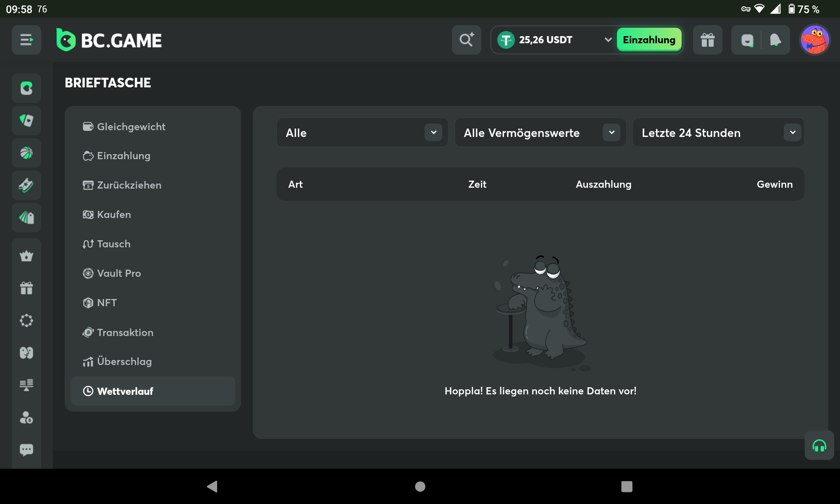Viewport: 840px width, 504px height.
Task: Click the Hoppla no-data message
Action: [541, 391]
